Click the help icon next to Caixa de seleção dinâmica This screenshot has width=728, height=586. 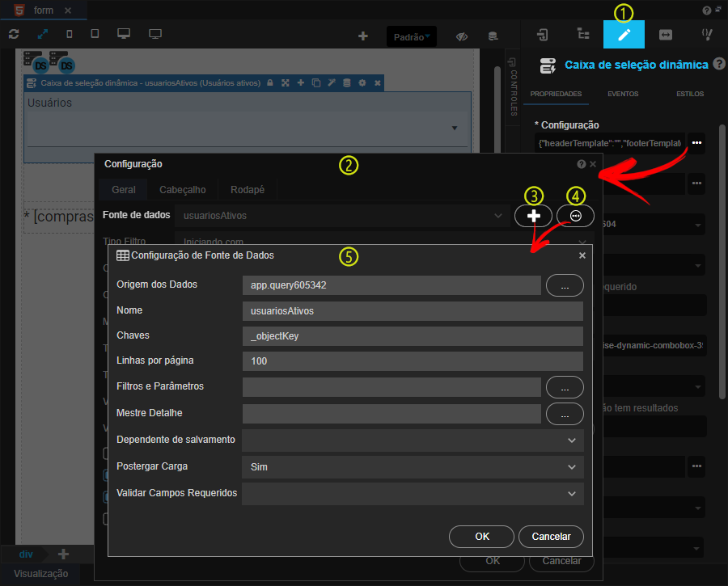click(x=719, y=64)
